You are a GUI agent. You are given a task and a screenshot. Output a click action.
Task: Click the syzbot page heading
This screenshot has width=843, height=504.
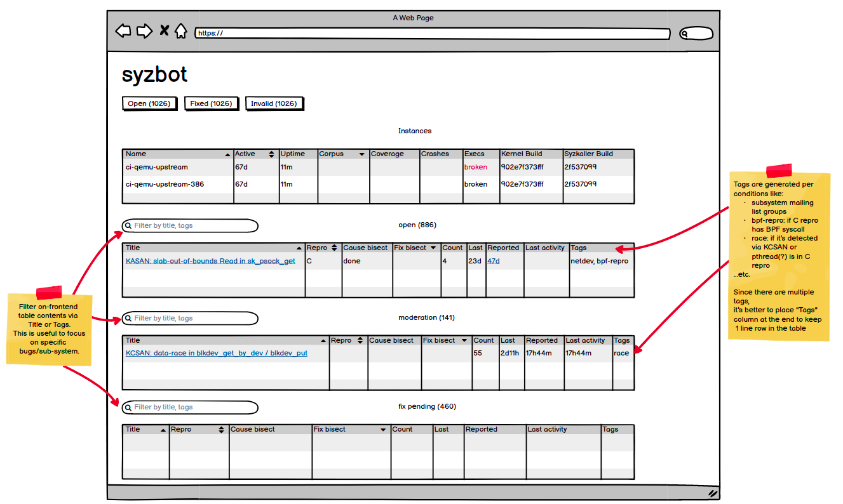(154, 75)
